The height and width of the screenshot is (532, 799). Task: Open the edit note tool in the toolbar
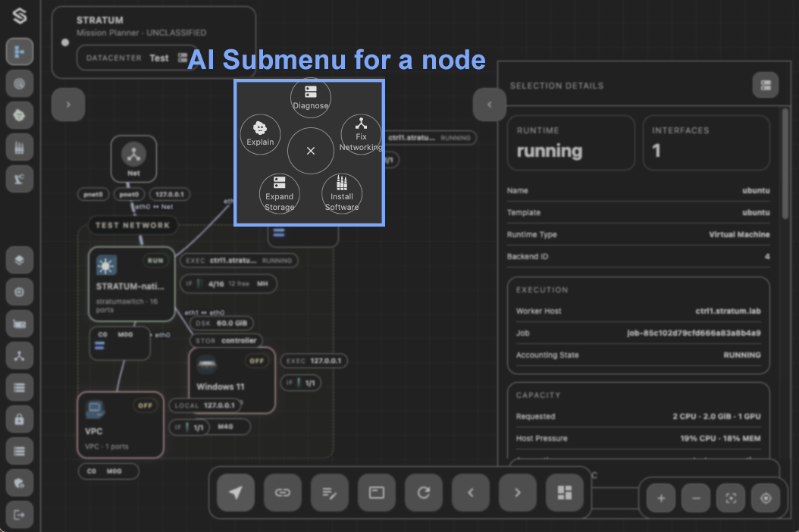330,493
